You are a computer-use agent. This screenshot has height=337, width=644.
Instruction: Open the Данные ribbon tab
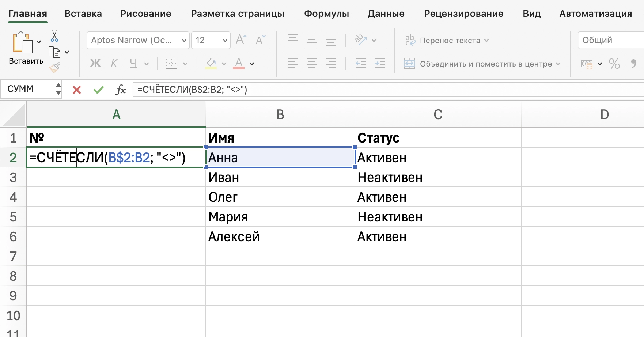pos(386,14)
